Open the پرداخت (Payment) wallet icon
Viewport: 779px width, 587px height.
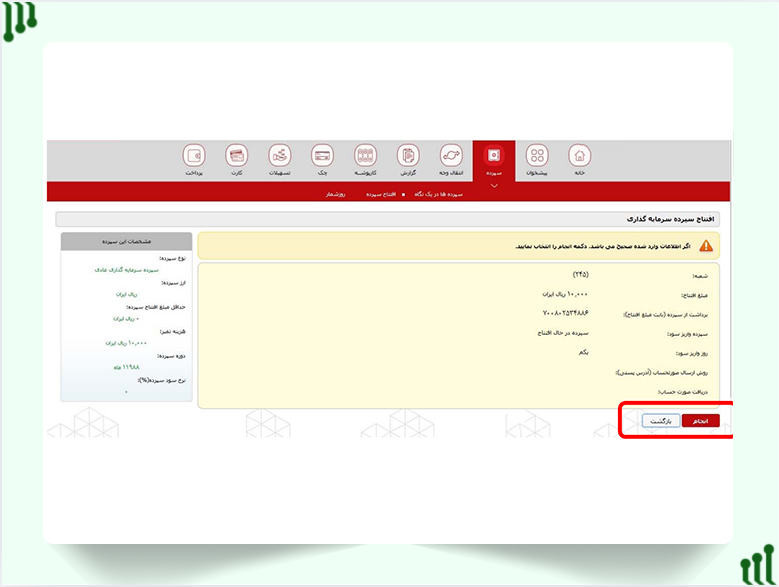(194, 156)
